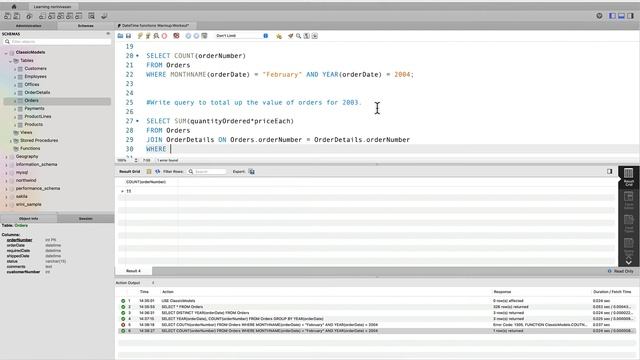Click the reconnect to DBMS toolbar icon
The width and height of the screenshot is (640, 360).
coord(104,16)
